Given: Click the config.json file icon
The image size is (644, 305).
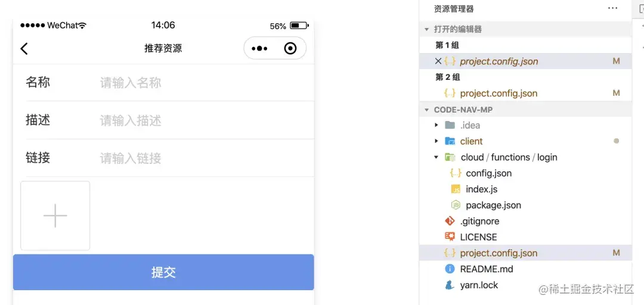Looking at the screenshot, I should pos(456,173).
